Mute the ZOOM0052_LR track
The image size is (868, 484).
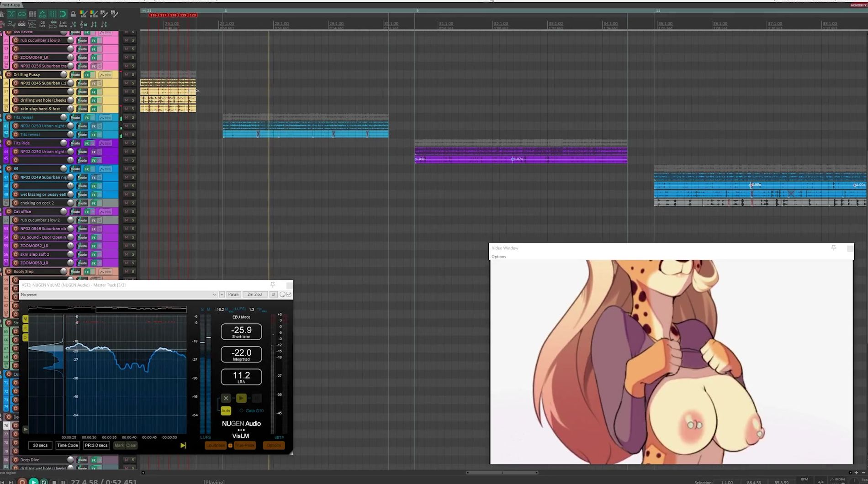126,246
